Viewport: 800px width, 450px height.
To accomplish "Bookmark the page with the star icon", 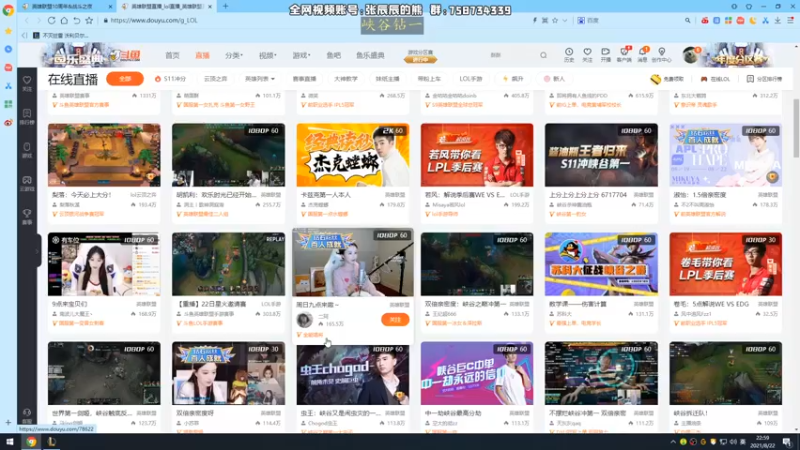I will 89,20.
